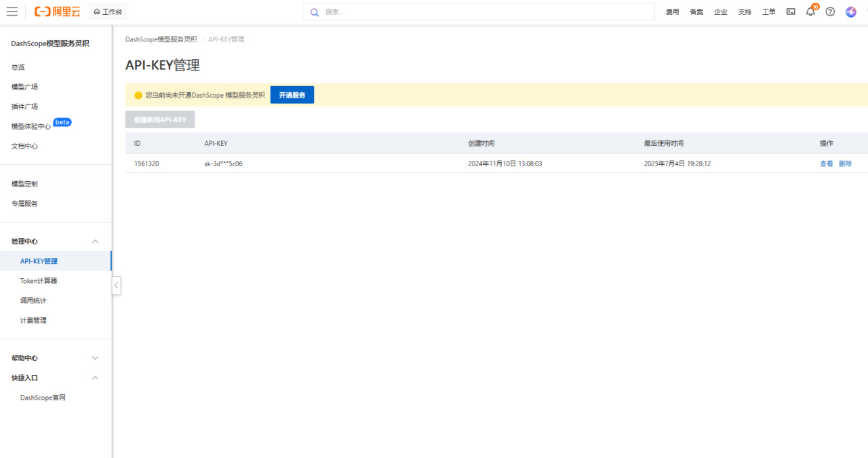Screen dimensions: 868x458
Task: Click 查看 for key 1561320
Action: pyautogui.click(x=827, y=164)
